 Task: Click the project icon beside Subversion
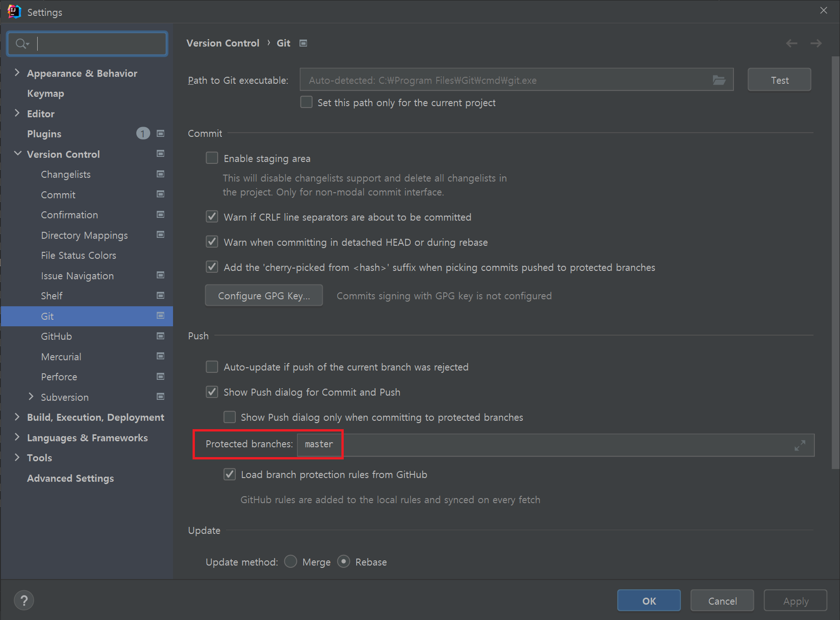tap(160, 397)
